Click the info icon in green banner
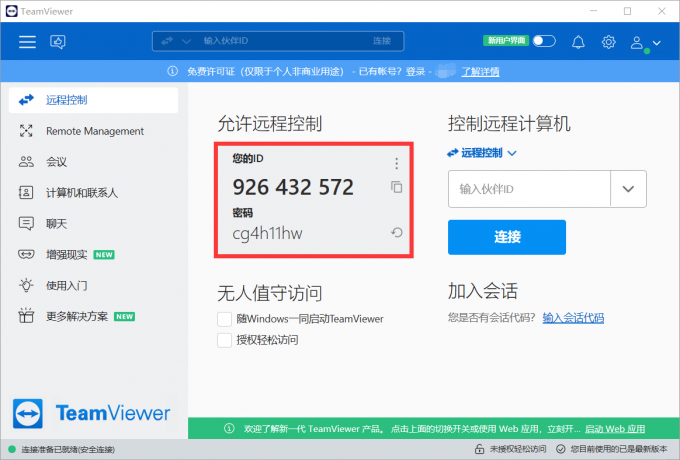Image resolution: width=680 pixels, height=460 pixels. (228, 428)
